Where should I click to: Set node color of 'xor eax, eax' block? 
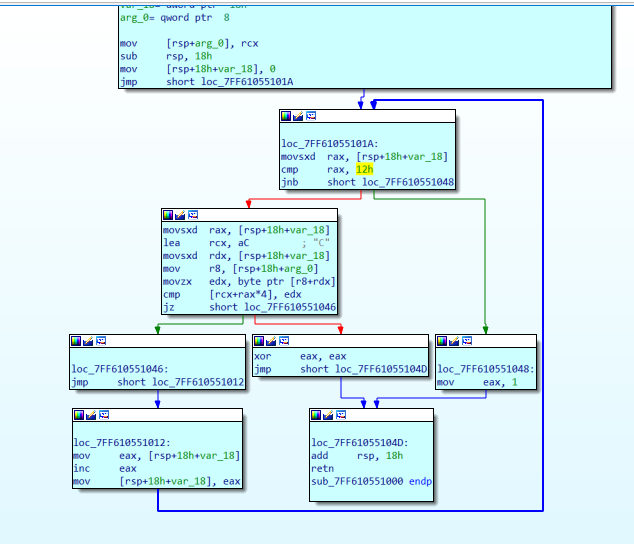[x=259, y=341]
